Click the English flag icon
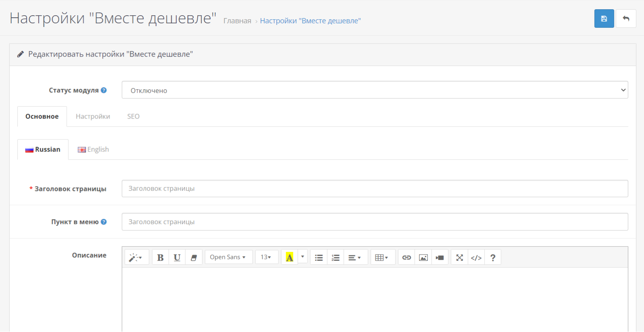Viewport: 644px width, 332px height. click(82, 150)
